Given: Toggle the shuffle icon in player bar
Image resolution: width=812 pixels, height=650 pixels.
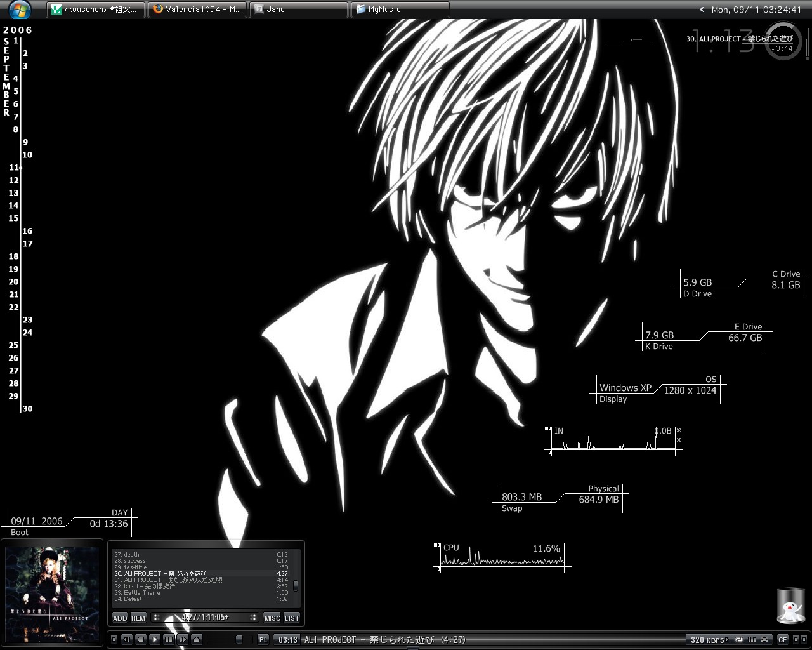Looking at the screenshot, I should click(765, 640).
